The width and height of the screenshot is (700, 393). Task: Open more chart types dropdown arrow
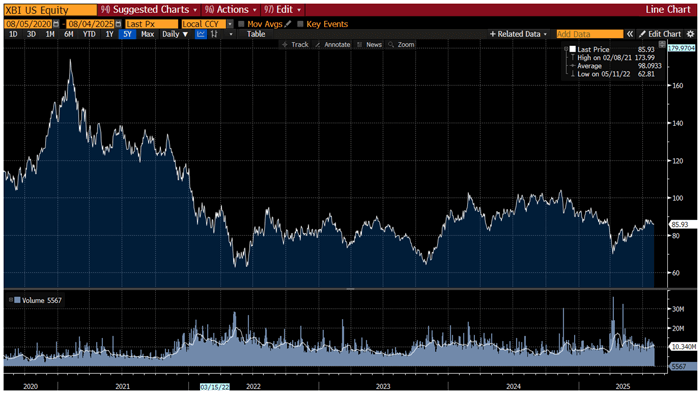tap(231, 34)
